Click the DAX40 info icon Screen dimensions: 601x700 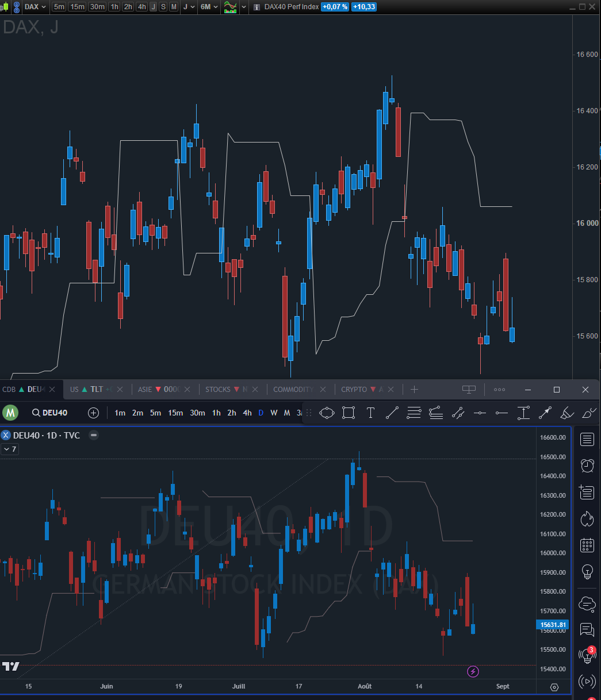(257, 7)
